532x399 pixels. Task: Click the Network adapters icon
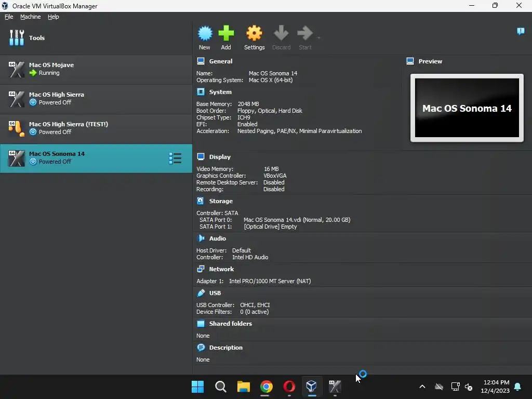point(201,269)
